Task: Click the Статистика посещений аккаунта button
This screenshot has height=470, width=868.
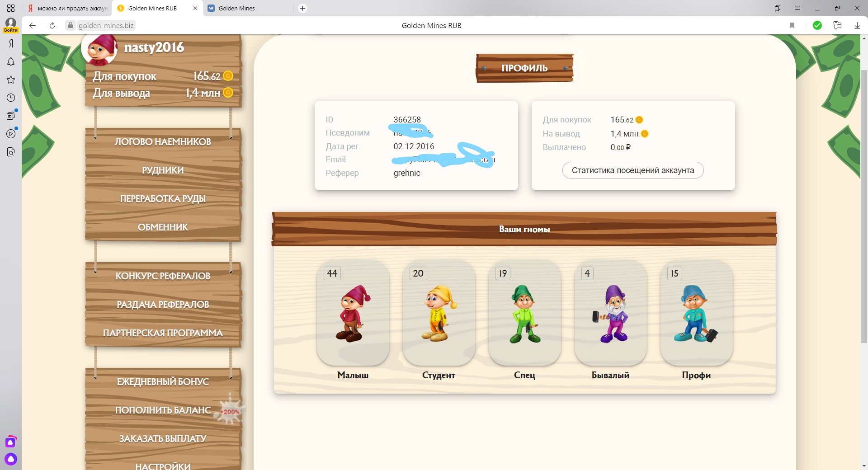Action: (633, 170)
